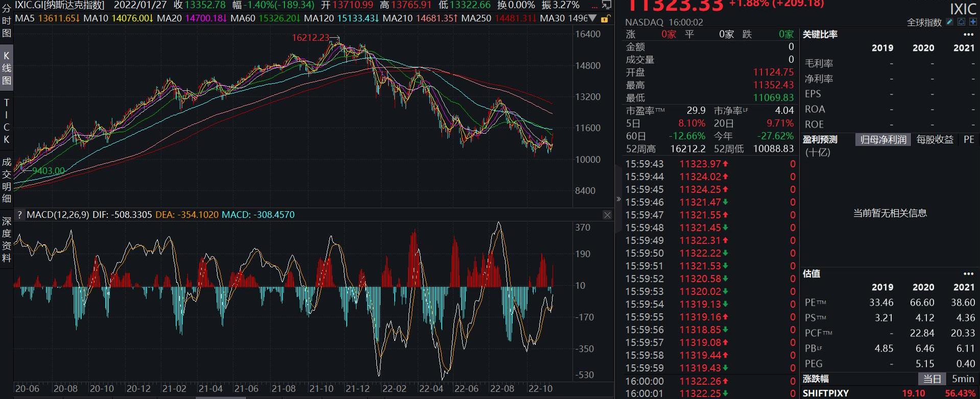Switch to the 分时图 view tab
This screenshot has height=399, width=980.
tap(7, 20)
